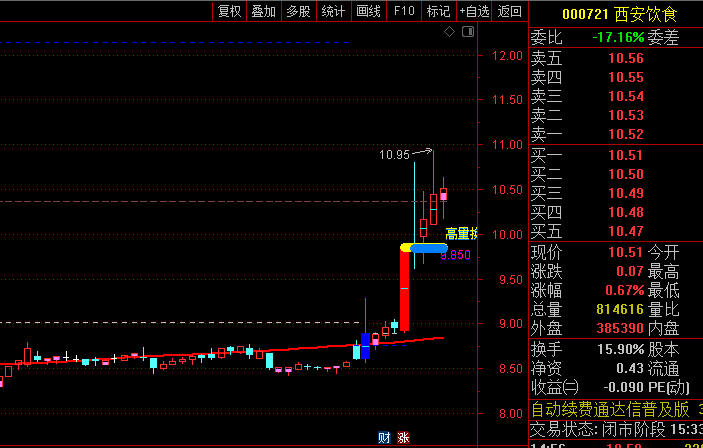Viewport: 703px width, 448px height.
Task: Toggle the side panel layout icon
Action: [468, 31]
